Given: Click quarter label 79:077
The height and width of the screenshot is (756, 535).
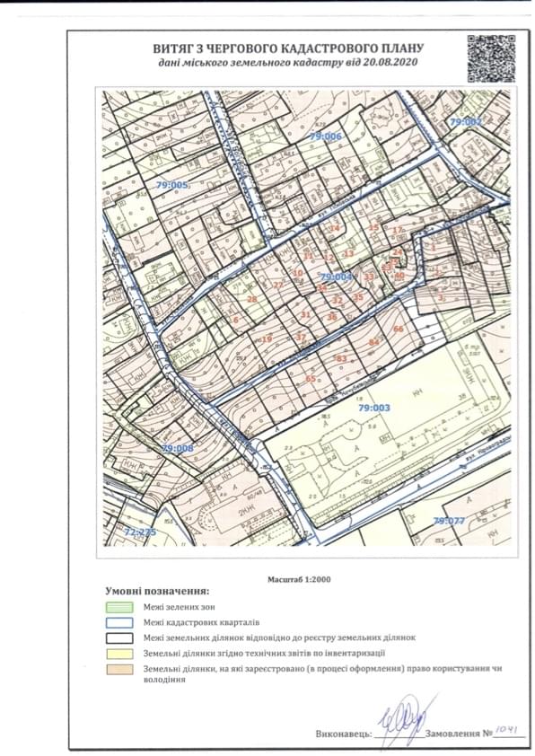Looking at the screenshot, I should tap(449, 521).
